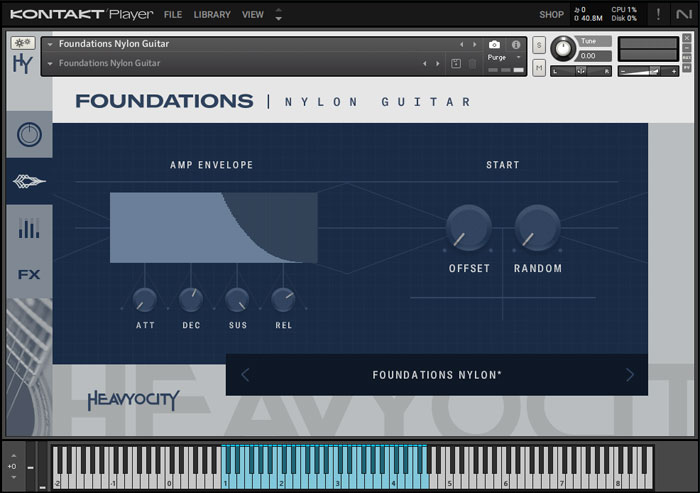Open the instrument options wrench icon

(x=23, y=43)
